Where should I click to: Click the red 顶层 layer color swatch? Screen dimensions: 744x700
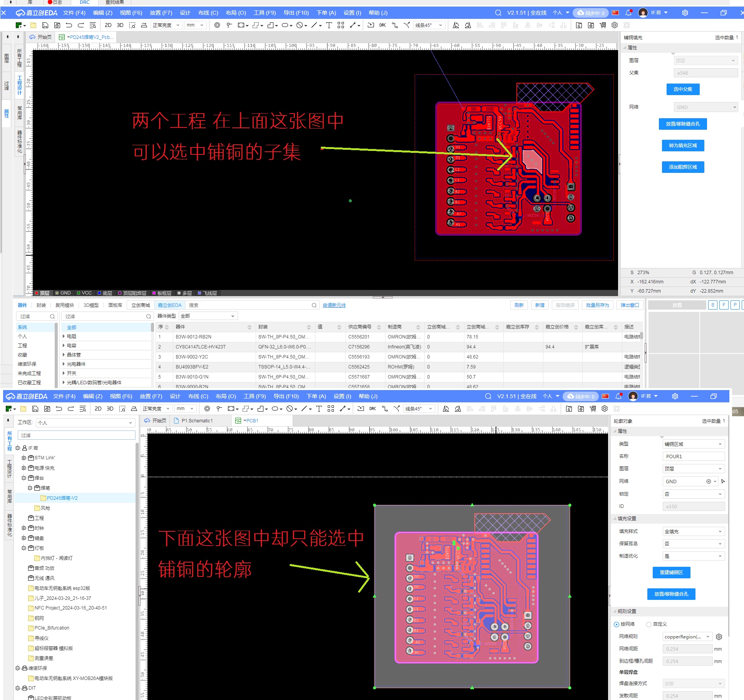tap(37, 293)
